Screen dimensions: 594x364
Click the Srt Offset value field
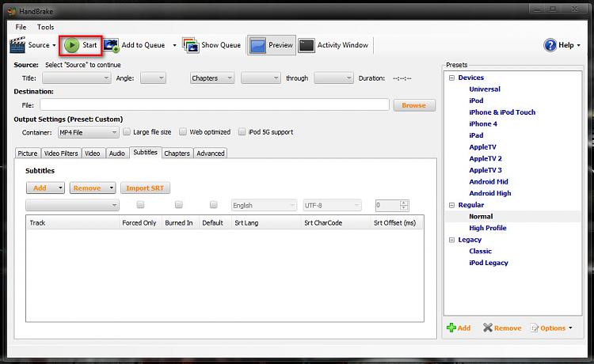coord(387,206)
